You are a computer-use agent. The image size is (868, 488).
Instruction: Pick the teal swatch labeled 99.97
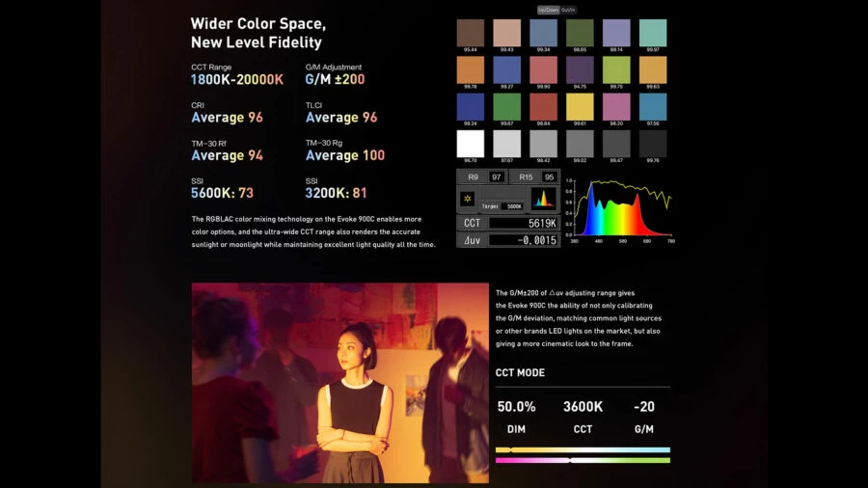[653, 33]
